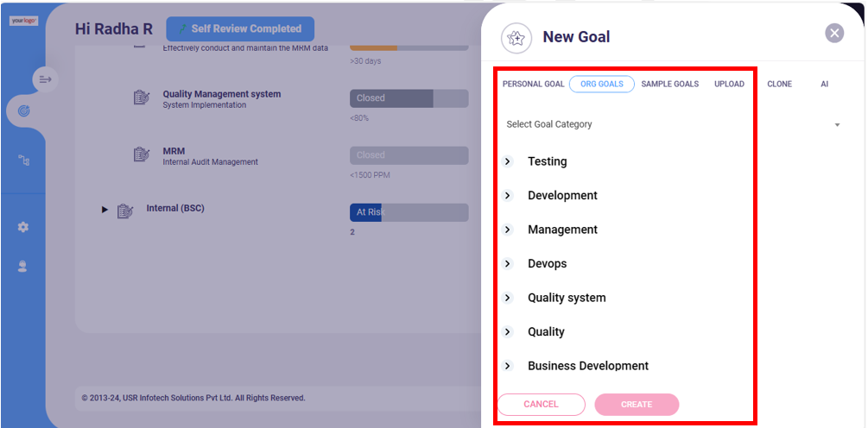Expand the Internal (BSC) goal group

coord(105,210)
